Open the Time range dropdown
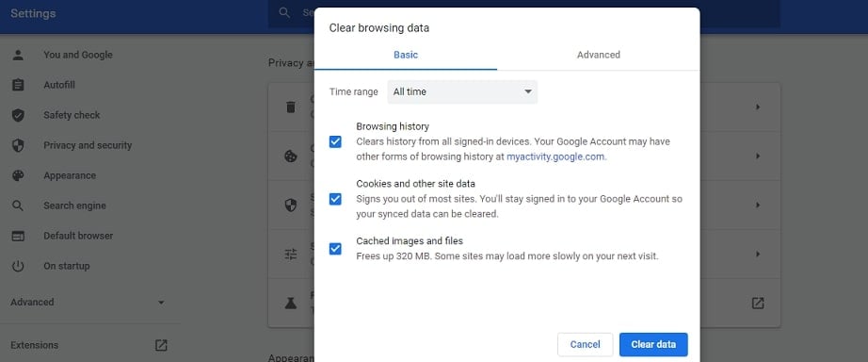Image resolution: width=868 pixels, height=362 pixels. pos(462,92)
